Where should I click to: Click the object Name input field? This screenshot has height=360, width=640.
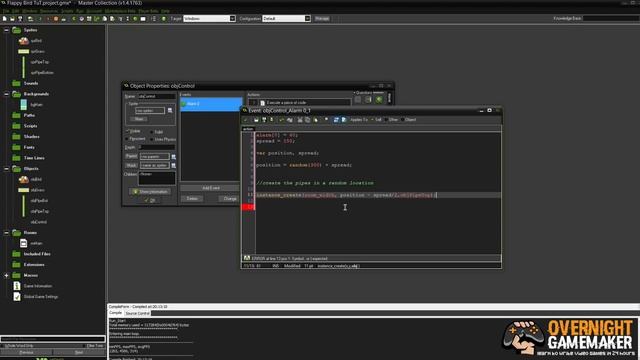point(157,96)
